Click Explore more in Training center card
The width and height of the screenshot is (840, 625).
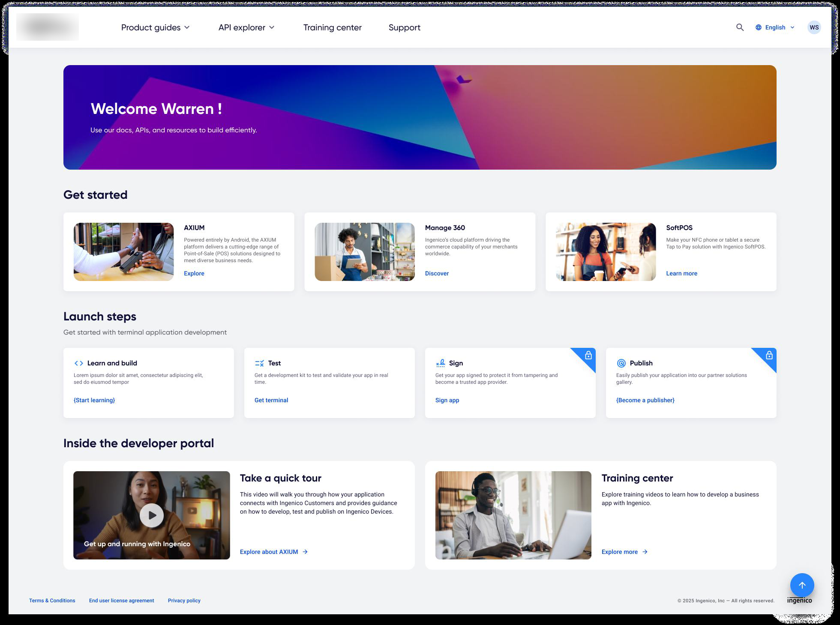click(619, 552)
